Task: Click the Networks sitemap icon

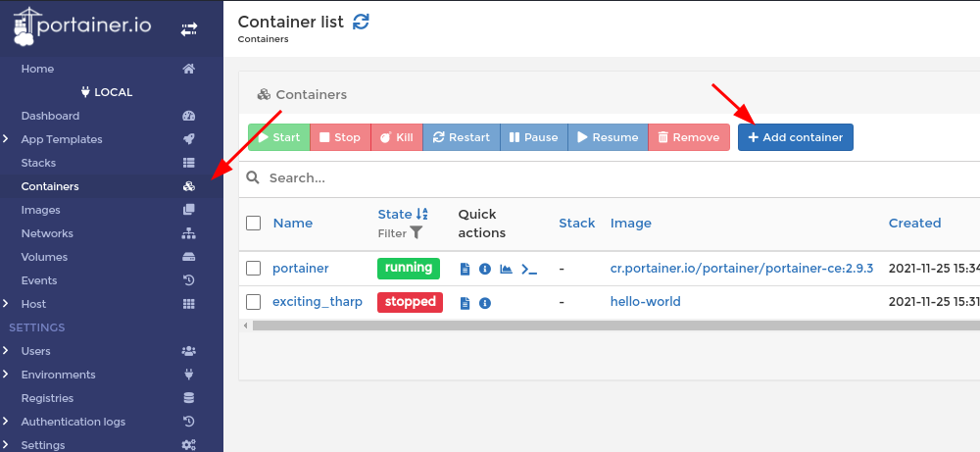Action: click(189, 233)
